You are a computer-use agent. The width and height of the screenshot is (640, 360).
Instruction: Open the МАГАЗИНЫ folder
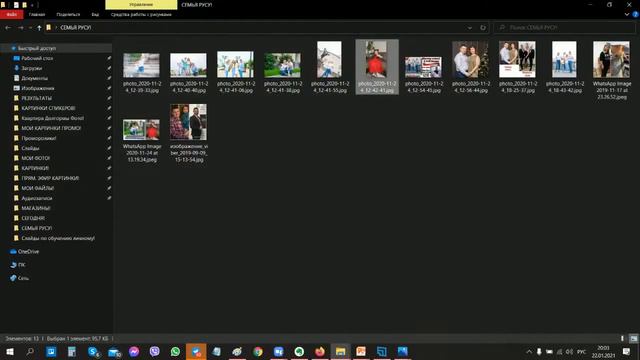pos(36,208)
